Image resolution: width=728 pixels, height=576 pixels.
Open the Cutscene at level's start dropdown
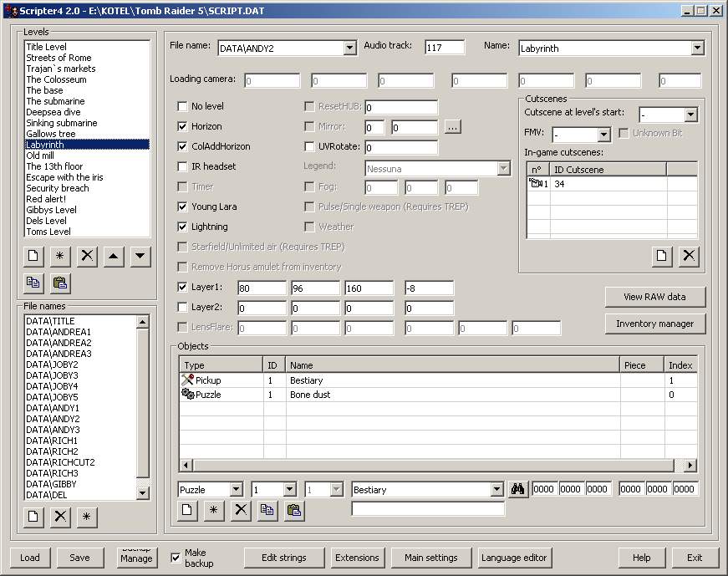pos(691,115)
